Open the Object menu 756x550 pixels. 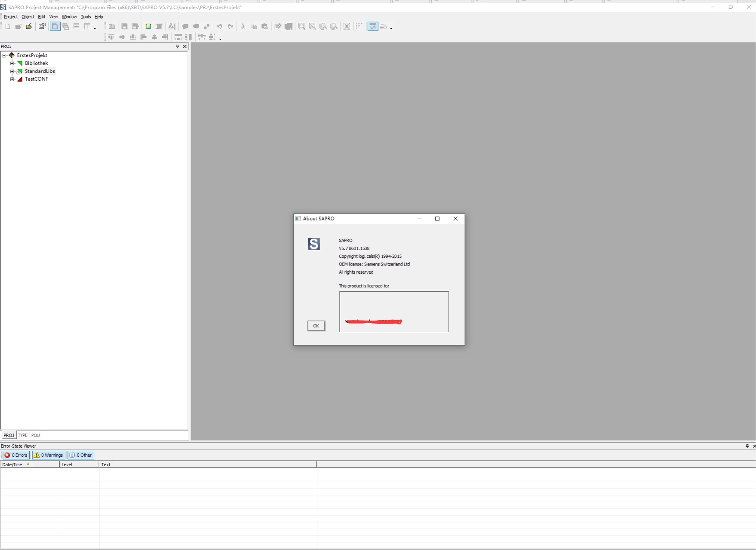pyautogui.click(x=28, y=17)
